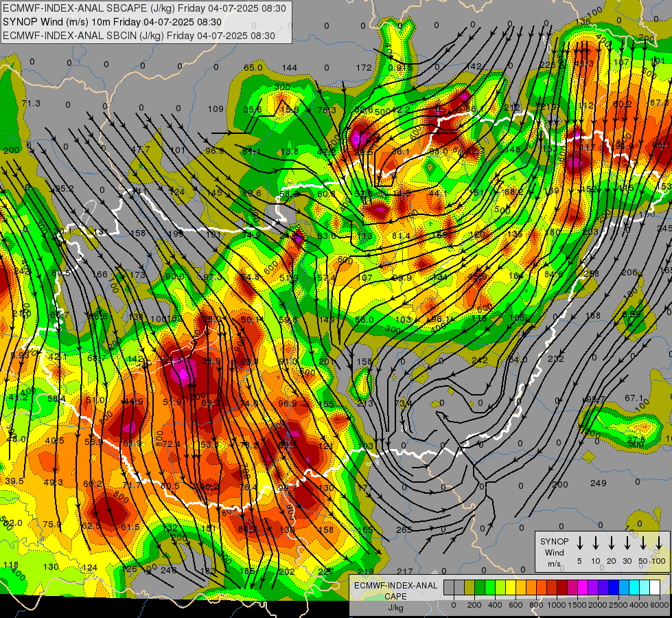Pick the bright magenta swatch right of 1500 in CAPE legend
Image resolution: width=672 pixels, height=618 pixels.
[x=583, y=587]
